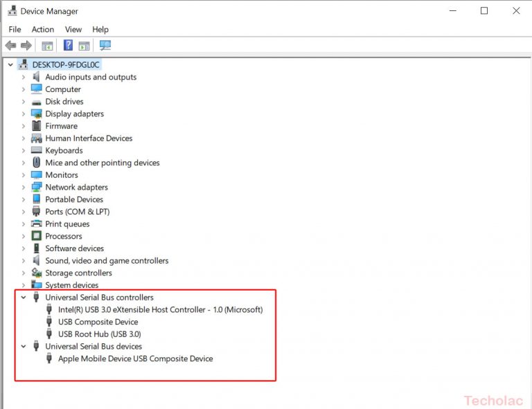Expand the Processors chevron
Viewport: 532px width, 409px height.
coord(24,236)
